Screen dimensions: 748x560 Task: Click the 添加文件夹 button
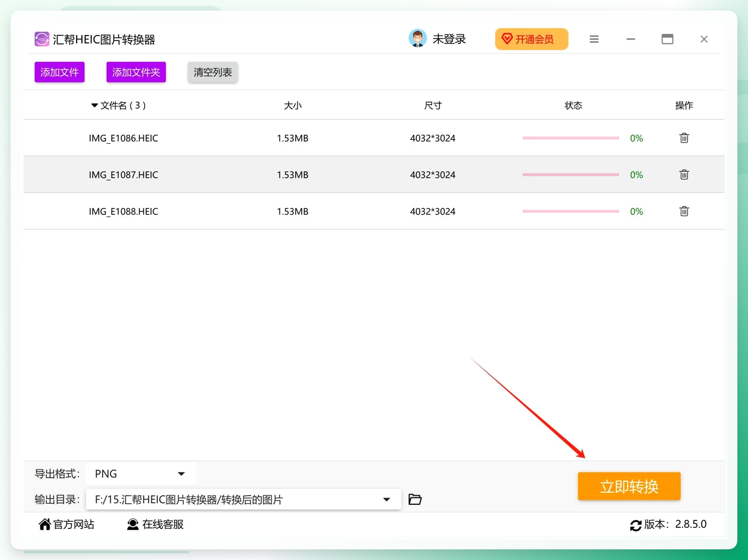tap(136, 72)
